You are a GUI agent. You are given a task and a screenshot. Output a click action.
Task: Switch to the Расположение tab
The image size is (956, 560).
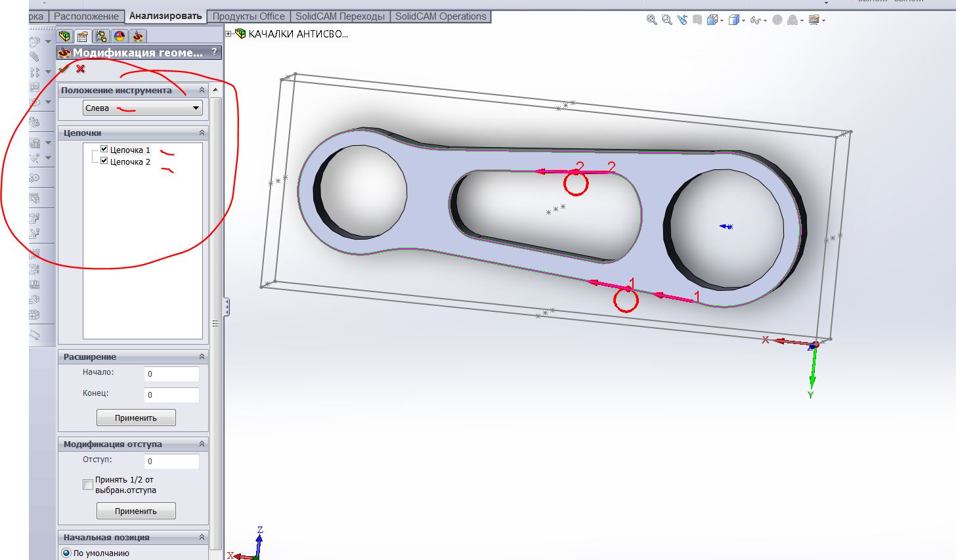[x=86, y=16]
